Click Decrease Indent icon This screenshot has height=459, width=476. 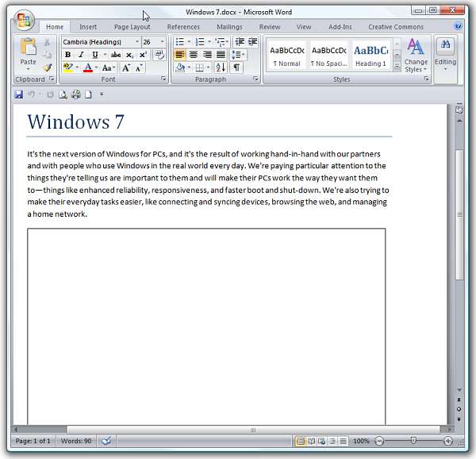240,41
